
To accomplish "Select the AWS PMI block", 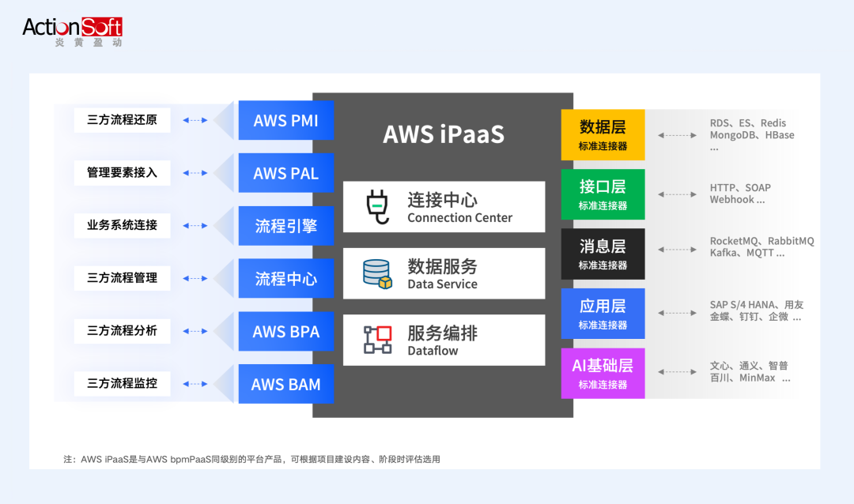I will (x=285, y=121).
